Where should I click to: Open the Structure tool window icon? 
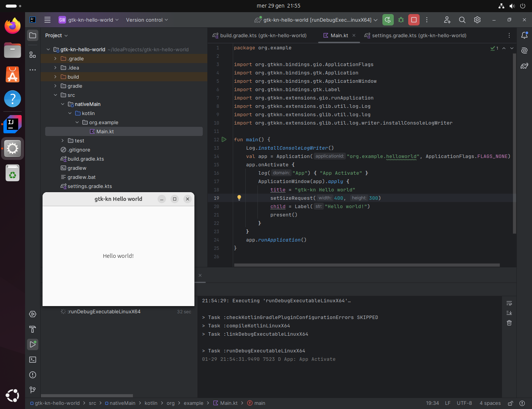click(x=33, y=55)
